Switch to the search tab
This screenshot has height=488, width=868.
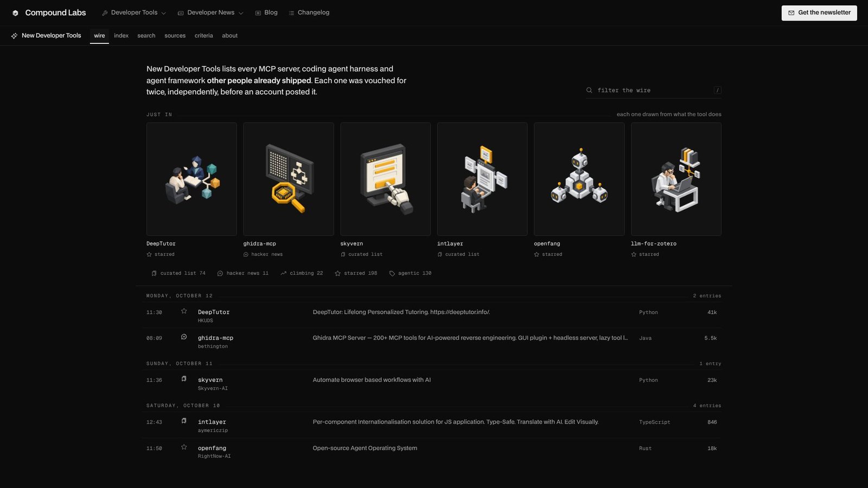tap(146, 36)
